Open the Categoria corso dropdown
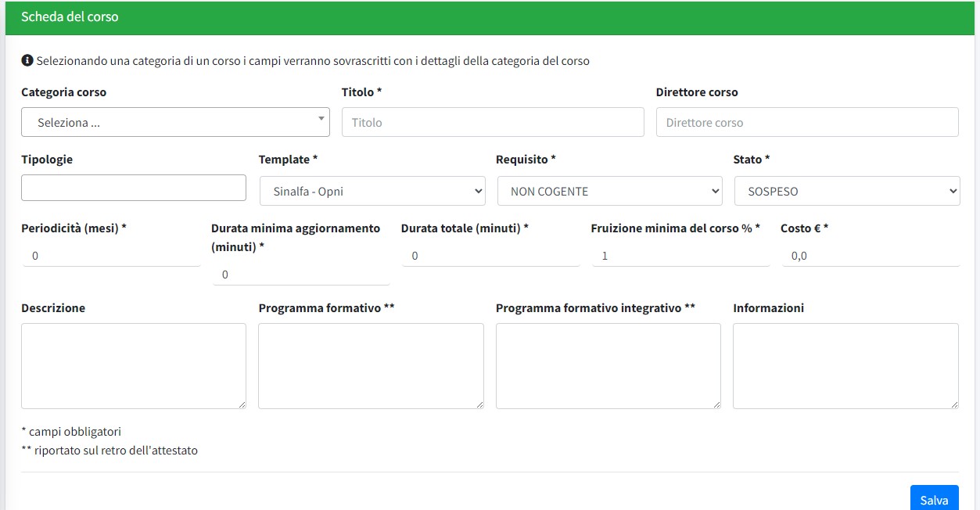 175,123
